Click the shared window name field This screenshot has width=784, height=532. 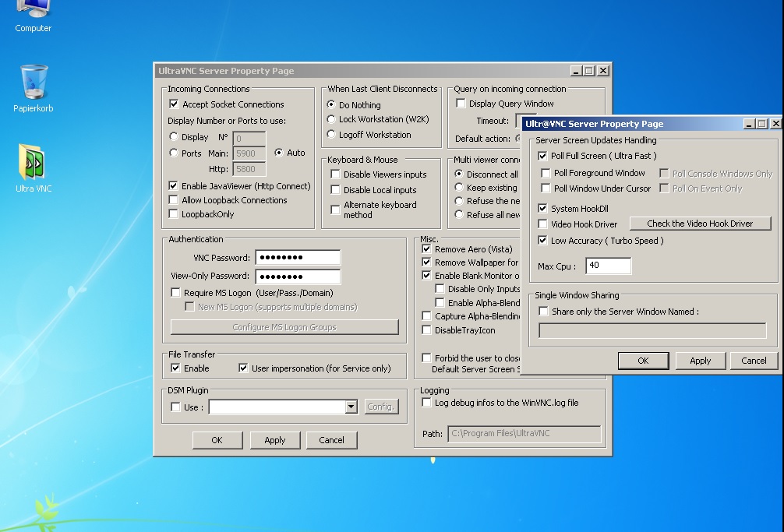click(652, 330)
